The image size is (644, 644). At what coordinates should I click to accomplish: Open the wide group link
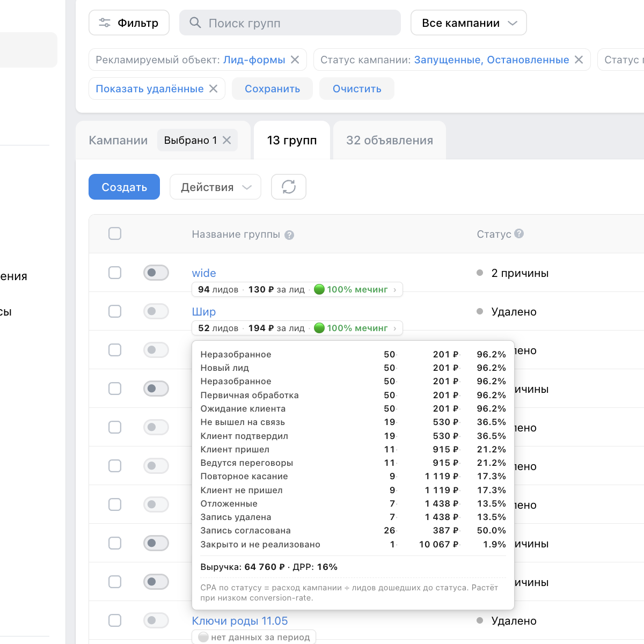coord(204,273)
